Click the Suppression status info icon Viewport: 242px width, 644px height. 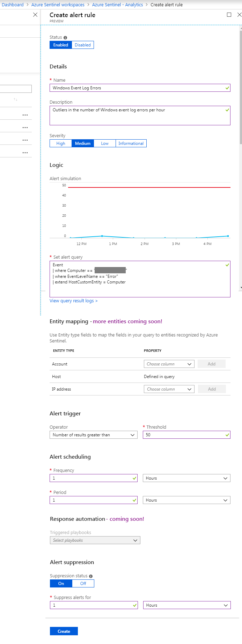point(91,576)
